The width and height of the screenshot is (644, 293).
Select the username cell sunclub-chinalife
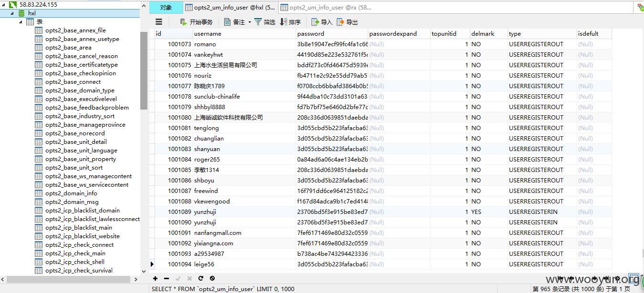tap(244, 97)
